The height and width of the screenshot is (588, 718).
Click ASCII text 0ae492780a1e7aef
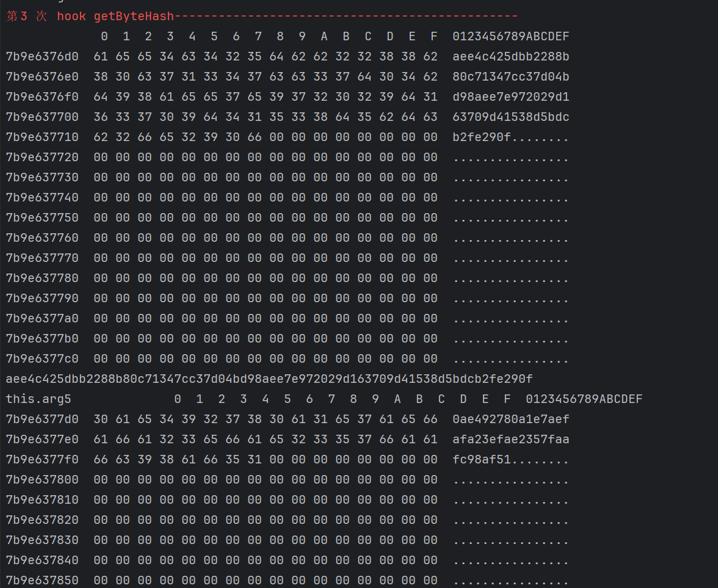(510, 419)
